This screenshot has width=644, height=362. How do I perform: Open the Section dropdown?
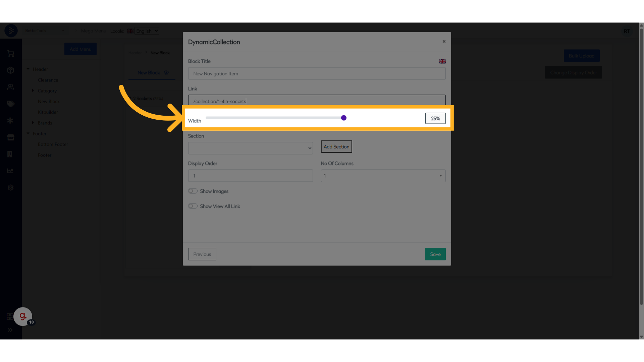[x=250, y=148]
